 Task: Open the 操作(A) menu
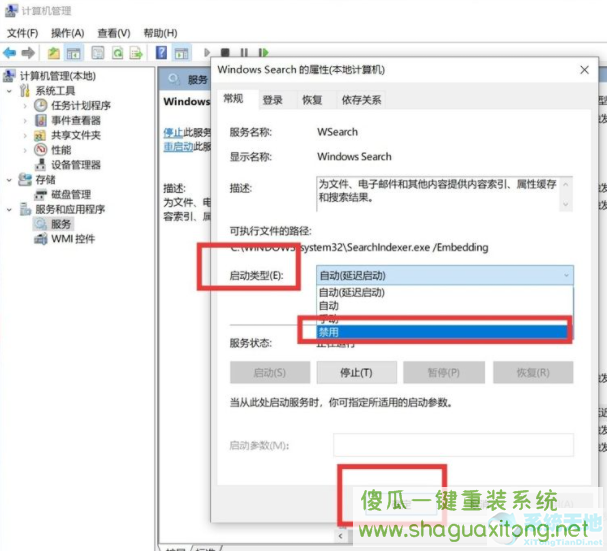point(67,33)
